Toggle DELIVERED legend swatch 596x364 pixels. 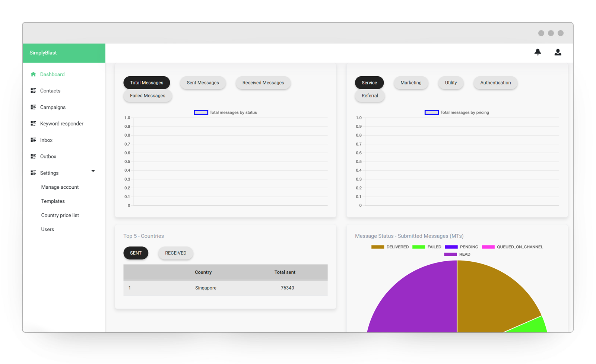[378, 247]
